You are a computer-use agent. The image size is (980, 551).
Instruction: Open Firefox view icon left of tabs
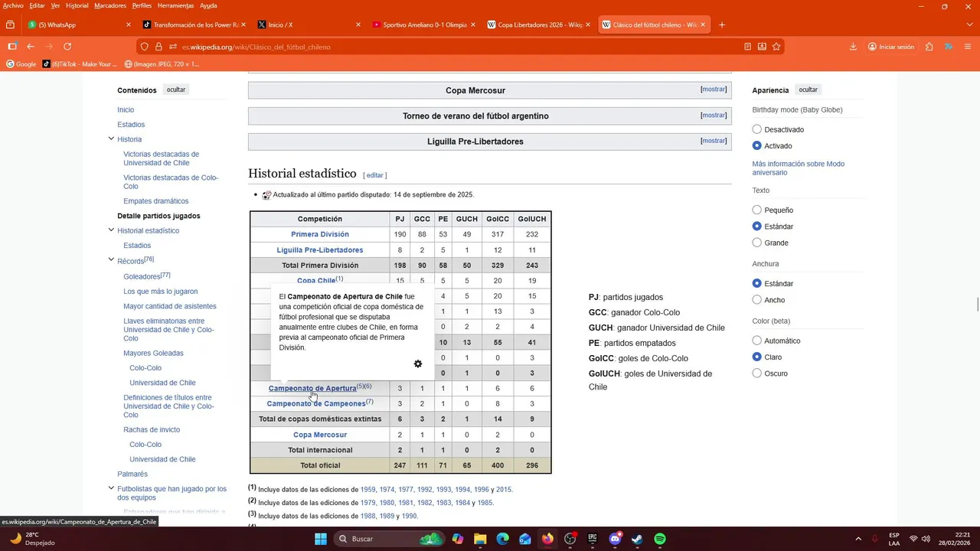pos(10,24)
